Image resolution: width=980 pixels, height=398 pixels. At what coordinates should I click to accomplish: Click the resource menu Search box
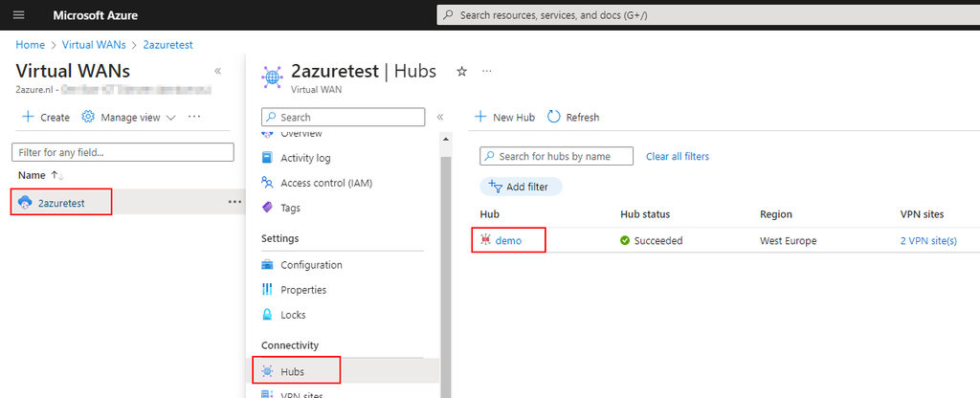click(x=344, y=117)
